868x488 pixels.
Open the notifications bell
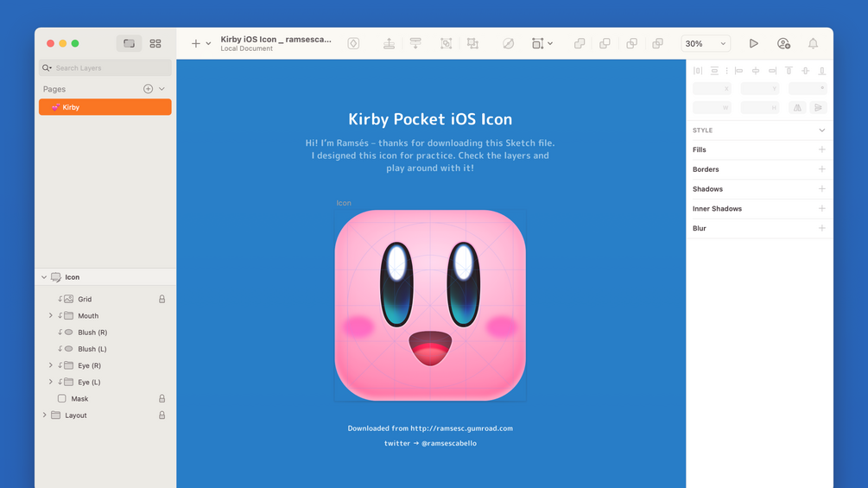pyautogui.click(x=813, y=43)
